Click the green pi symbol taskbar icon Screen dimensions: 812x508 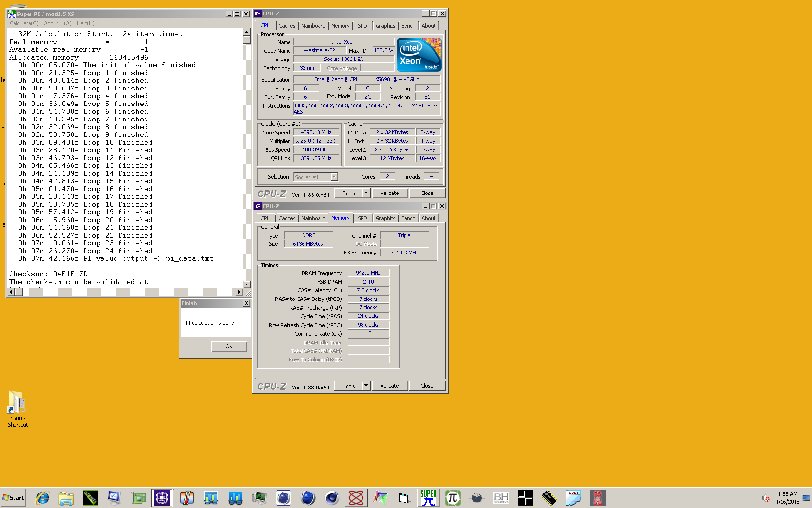[453, 498]
